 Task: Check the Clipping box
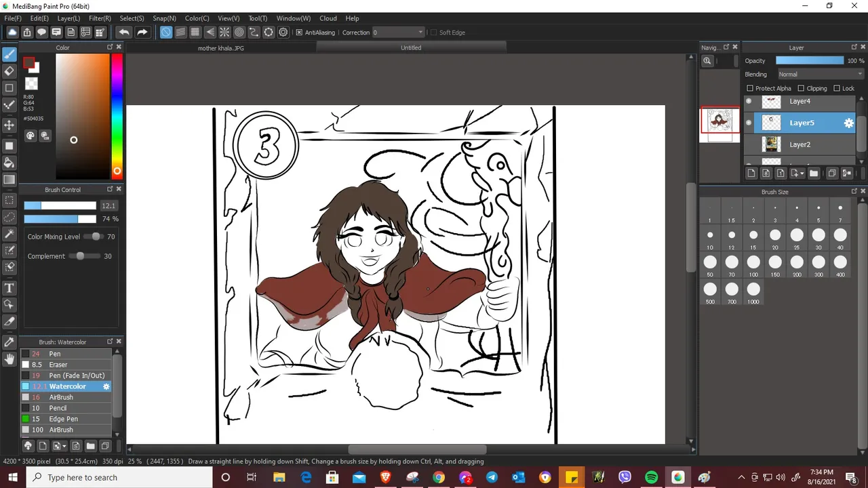click(x=801, y=88)
